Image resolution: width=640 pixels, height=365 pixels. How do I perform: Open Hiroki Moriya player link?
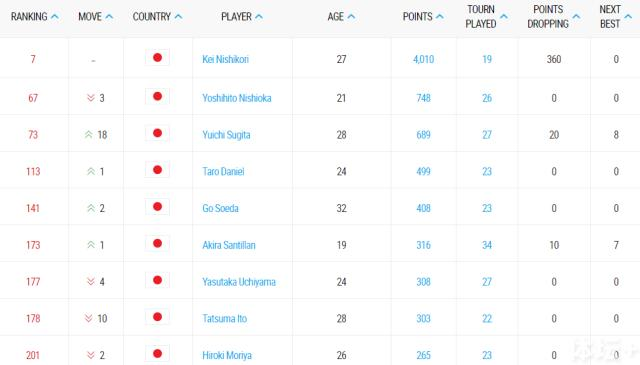227,355
